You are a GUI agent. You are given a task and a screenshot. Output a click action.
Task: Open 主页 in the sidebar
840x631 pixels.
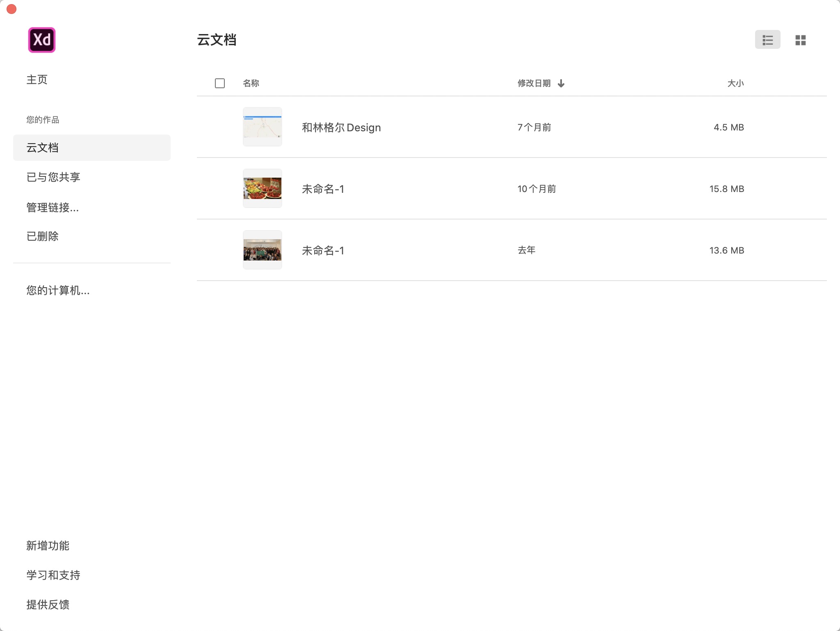coord(37,80)
